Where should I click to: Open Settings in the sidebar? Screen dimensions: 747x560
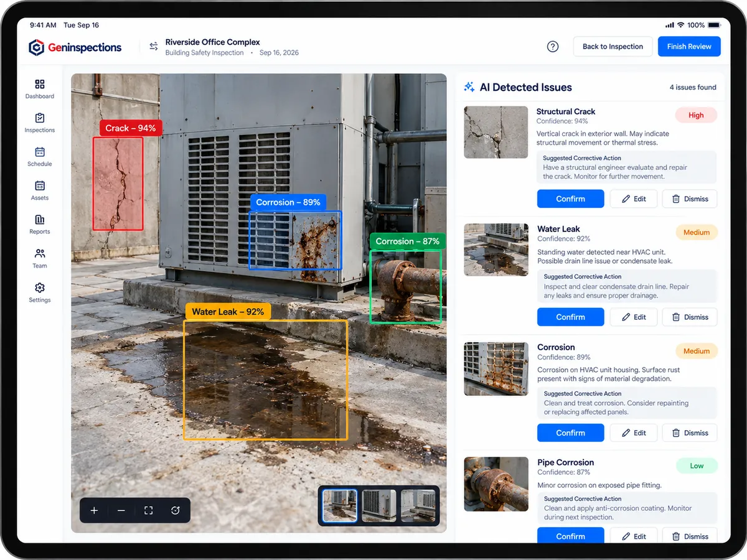tap(40, 292)
